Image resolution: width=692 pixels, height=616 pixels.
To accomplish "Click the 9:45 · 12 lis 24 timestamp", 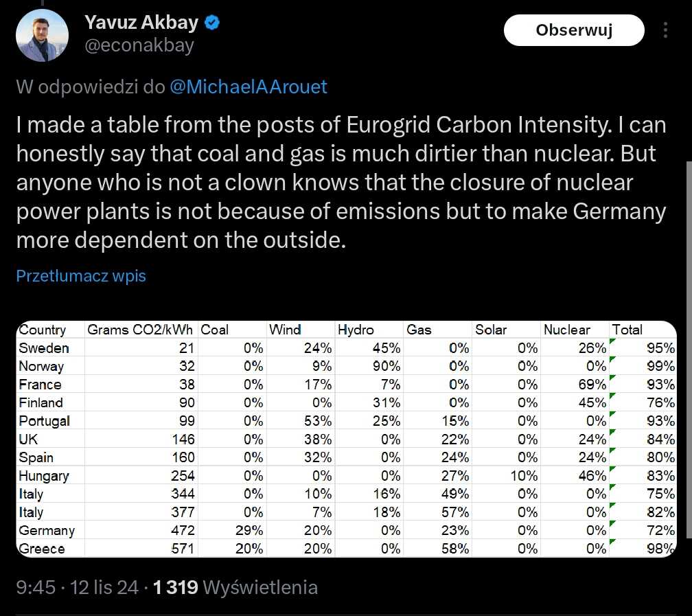I will [77, 587].
